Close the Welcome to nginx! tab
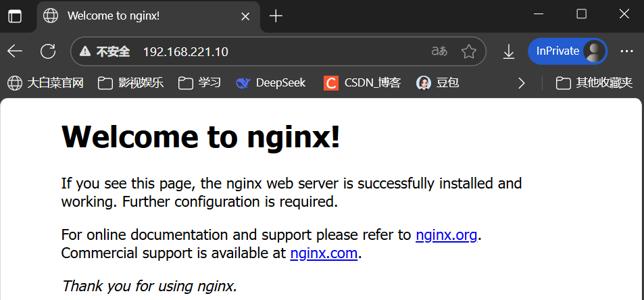The image size is (644, 300). pos(245,16)
